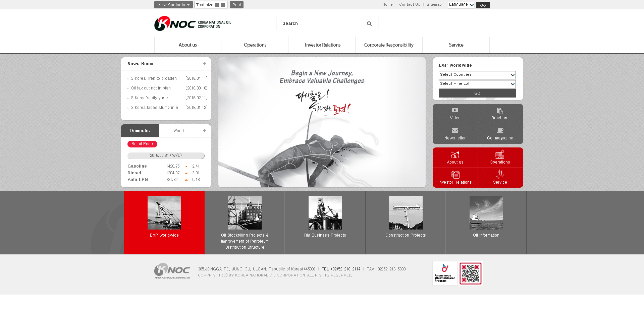The image size is (644, 314).
Task: Open the Language dropdown
Action: click(461, 5)
